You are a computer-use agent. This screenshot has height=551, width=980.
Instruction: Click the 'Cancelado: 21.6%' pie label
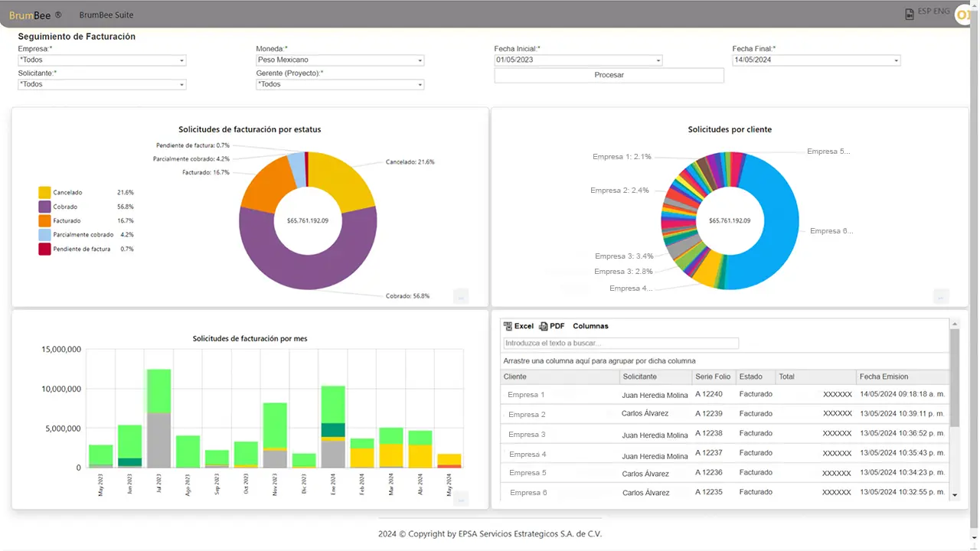pos(410,162)
